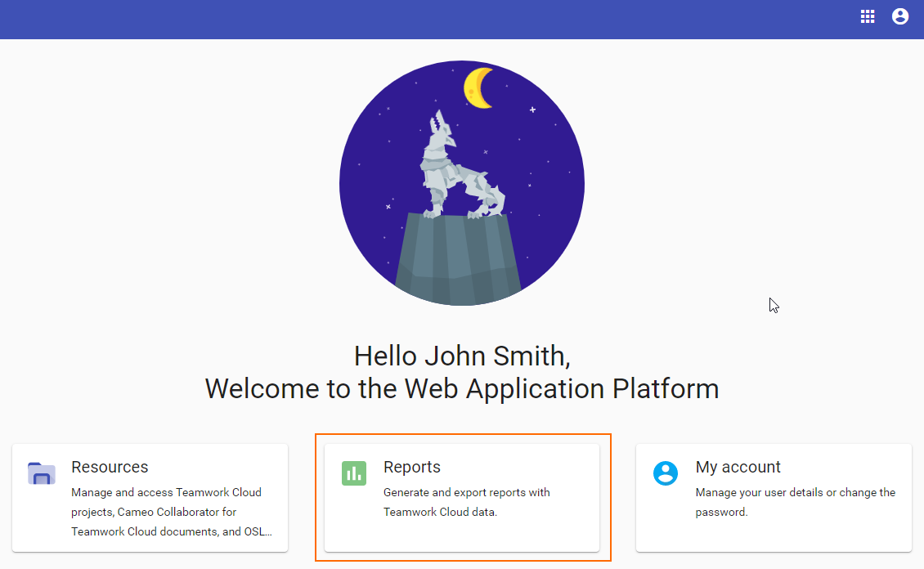Click the blue My account person icon
The image size is (924, 569).
[666, 473]
